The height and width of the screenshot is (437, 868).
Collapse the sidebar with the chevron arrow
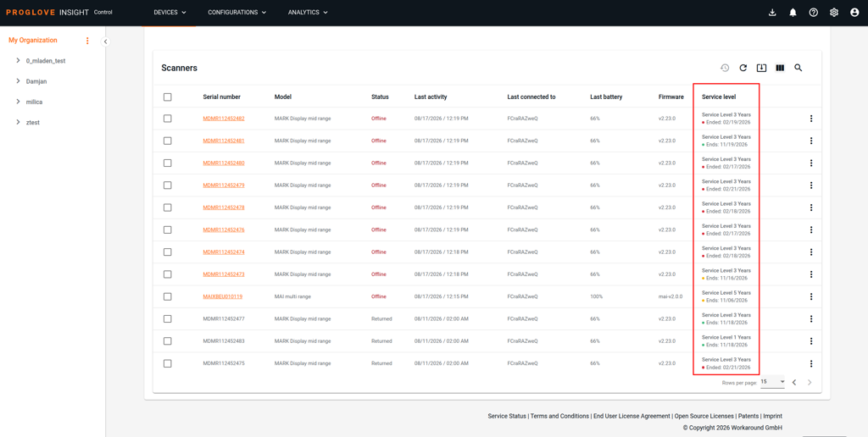[x=105, y=42]
